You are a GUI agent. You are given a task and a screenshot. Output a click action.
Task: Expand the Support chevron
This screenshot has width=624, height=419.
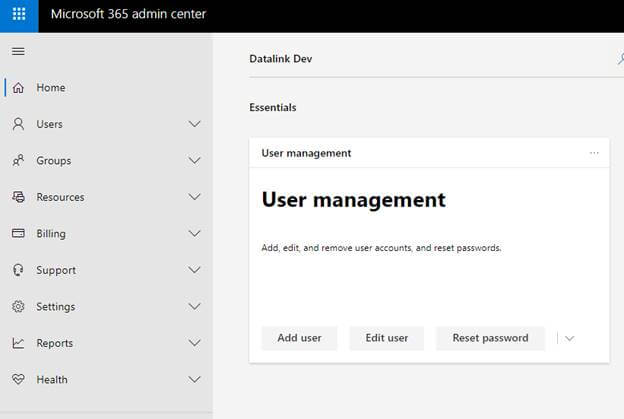click(194, 270)
